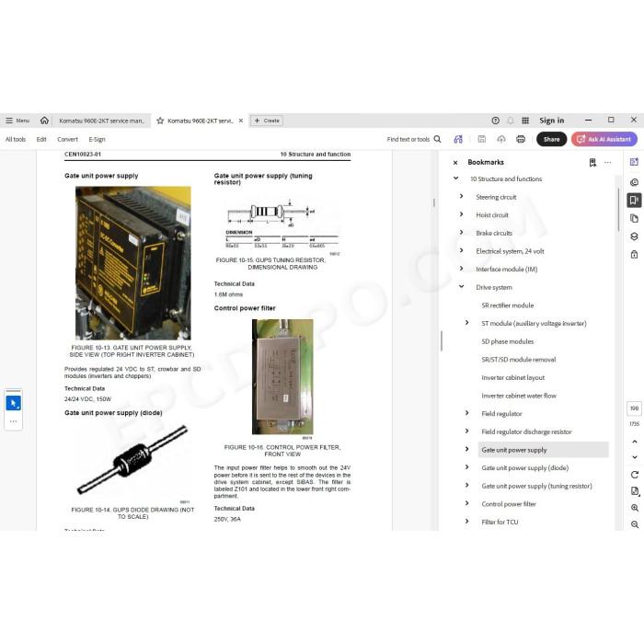
Task: Print the document with printer icon
Action: [521, 139]
